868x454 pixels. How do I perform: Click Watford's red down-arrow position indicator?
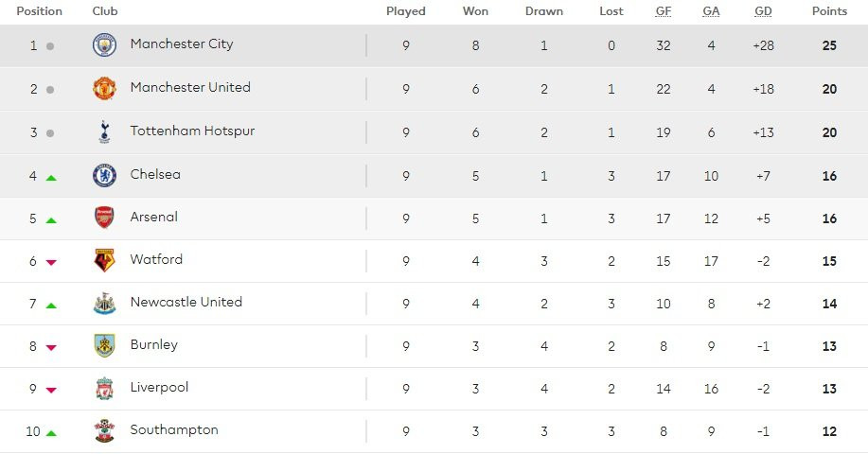[x=51, y=262]
